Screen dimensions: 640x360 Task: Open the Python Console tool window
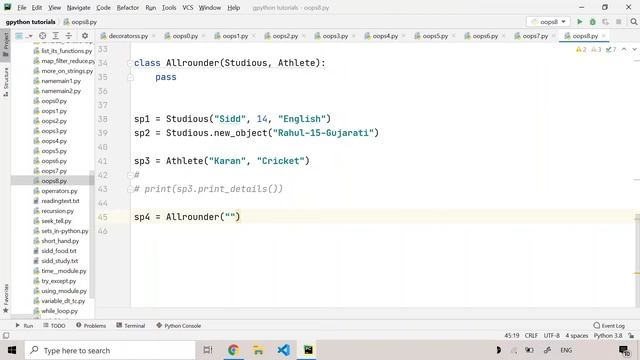click(178, 326)
